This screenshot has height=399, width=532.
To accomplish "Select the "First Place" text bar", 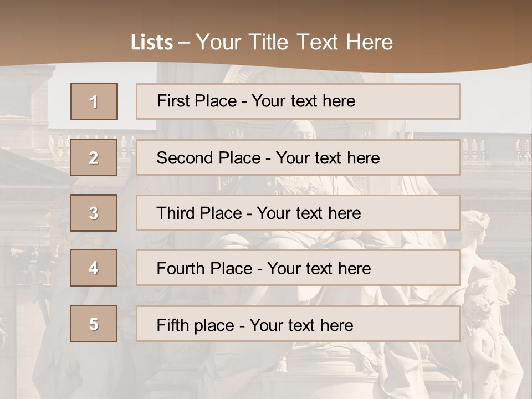I will [298, 101].
